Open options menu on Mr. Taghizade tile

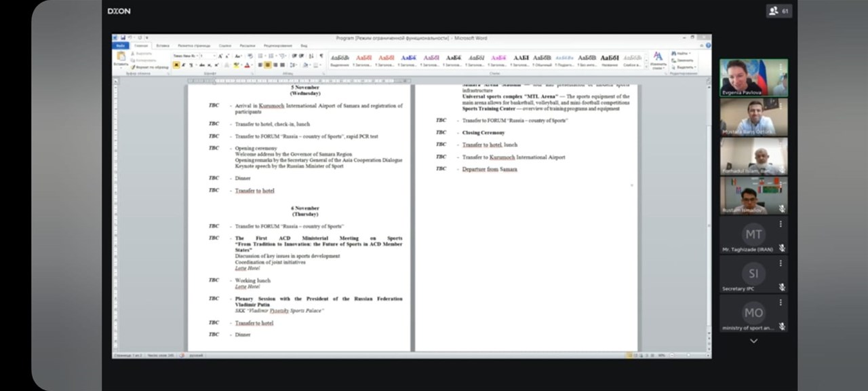(x=781, y=224)
